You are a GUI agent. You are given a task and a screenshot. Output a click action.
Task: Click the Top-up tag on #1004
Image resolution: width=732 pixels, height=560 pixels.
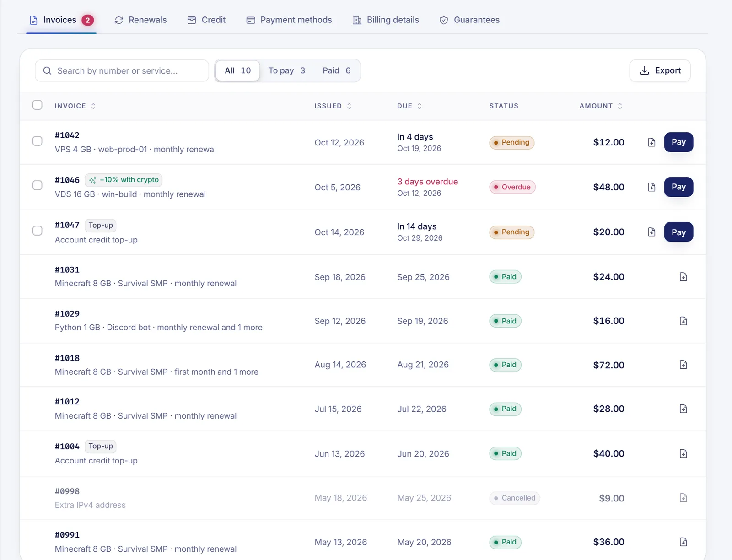pyautogui.click(x=101, y=447)
